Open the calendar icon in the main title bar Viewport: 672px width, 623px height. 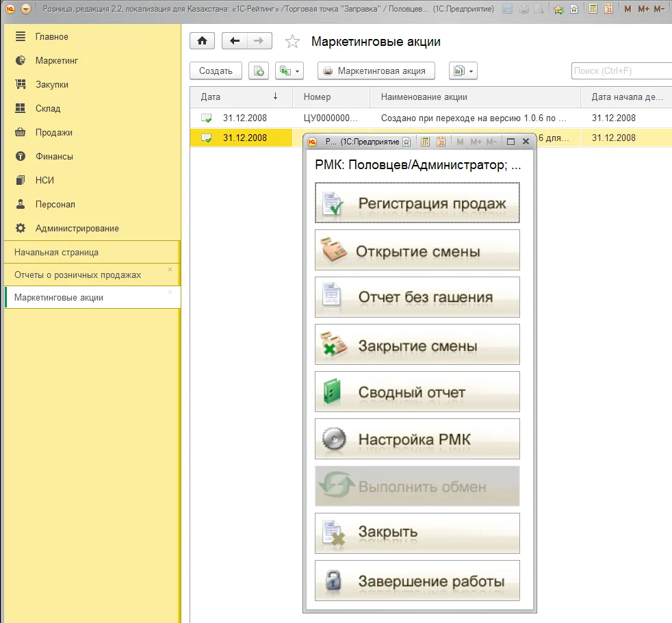tap(608, 10)
